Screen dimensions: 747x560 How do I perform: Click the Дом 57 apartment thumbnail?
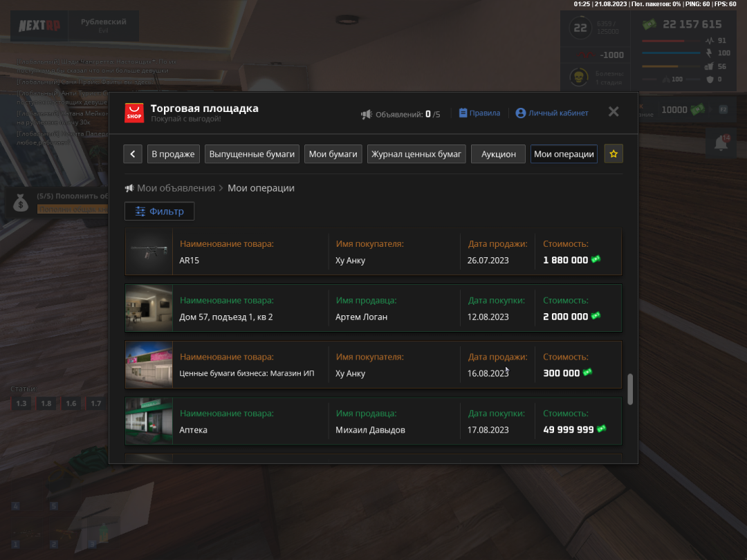click(149, 308)
